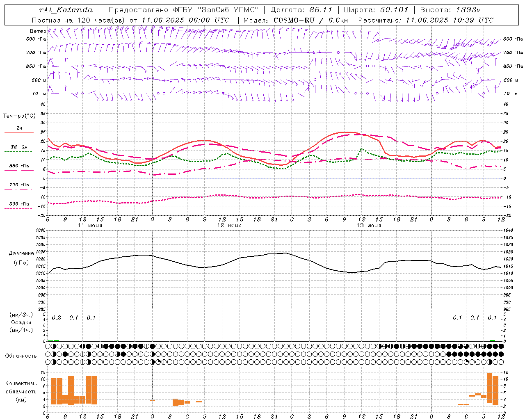Viewport: 525px width, 420px height.
Task: Select the forecast start 11.06.2025 06:00 UTC
Action: click(185, 20)
